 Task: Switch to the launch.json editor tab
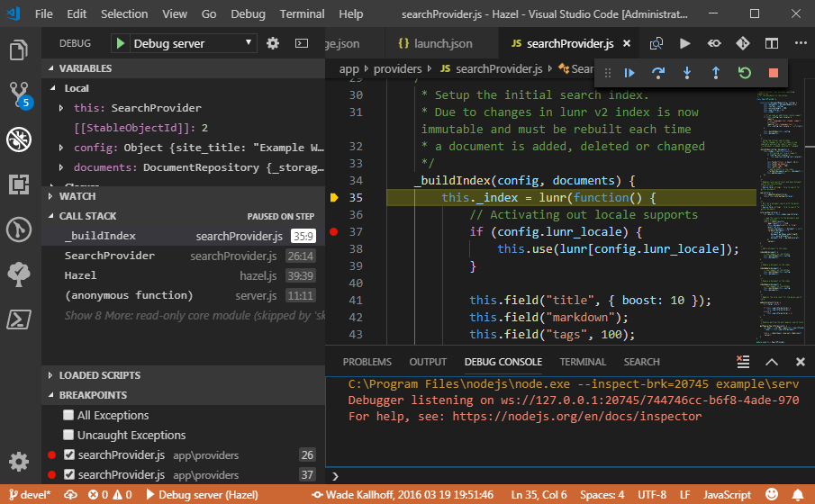point(435,43)
